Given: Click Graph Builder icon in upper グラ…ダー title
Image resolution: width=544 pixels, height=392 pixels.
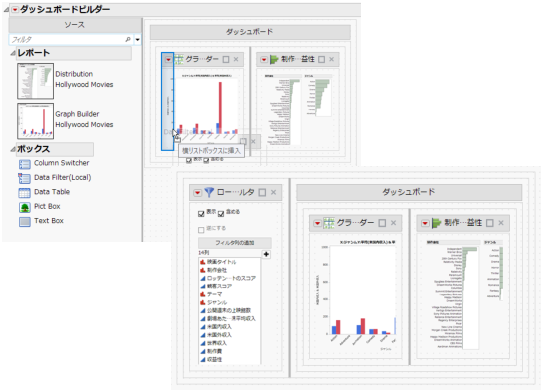Looking at the screenshot, I should 179,59.
